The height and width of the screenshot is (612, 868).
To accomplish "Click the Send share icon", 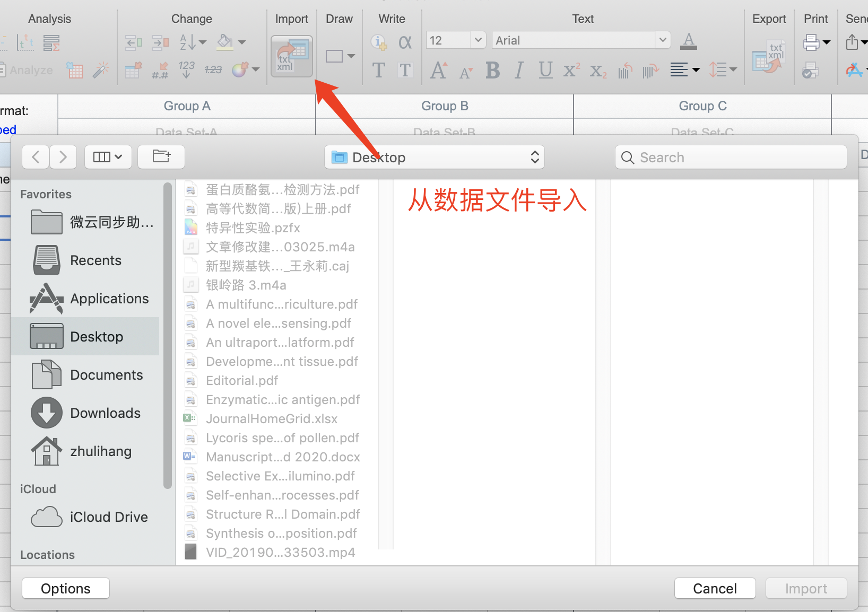I will 852,42.
